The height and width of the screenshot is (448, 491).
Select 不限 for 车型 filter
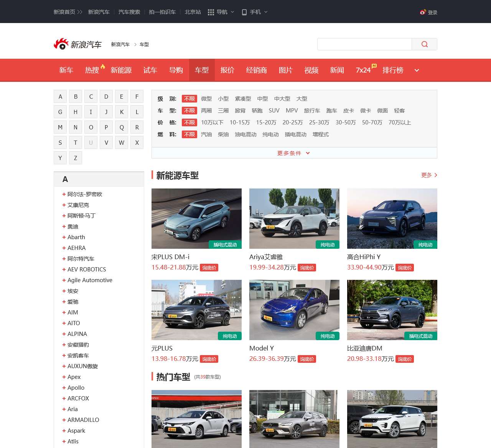(x=189, y=111)
